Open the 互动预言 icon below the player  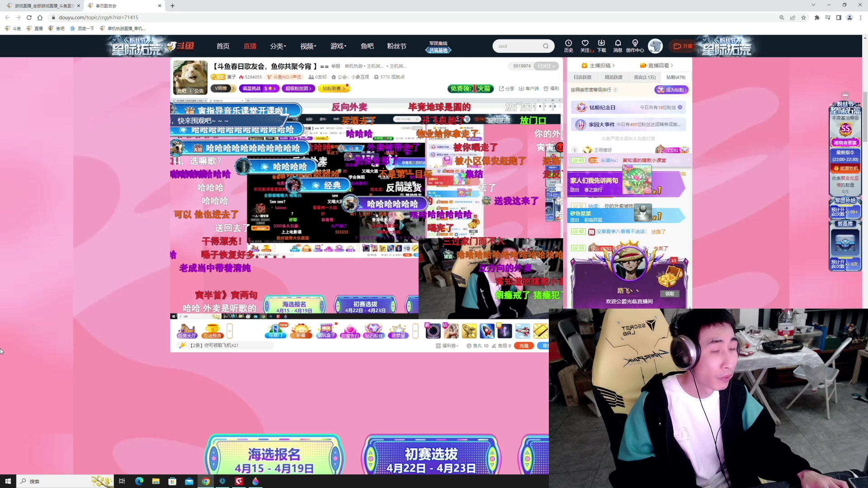pyautogui.click(x=212, y=331)
